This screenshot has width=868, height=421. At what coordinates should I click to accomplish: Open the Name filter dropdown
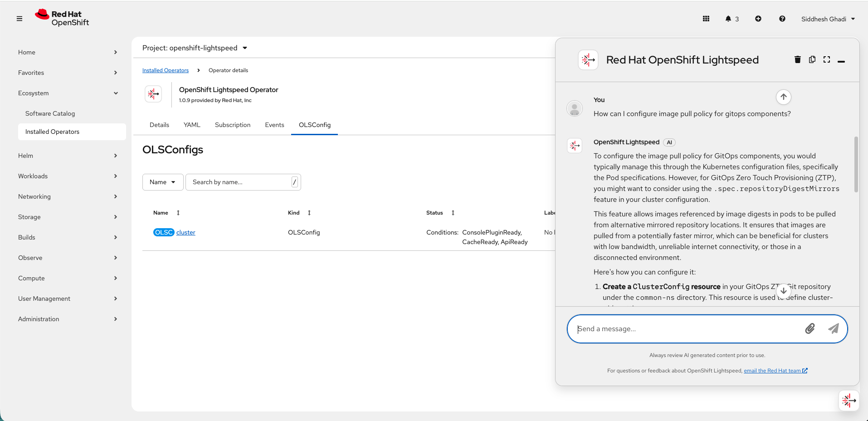tap(162, 182)
